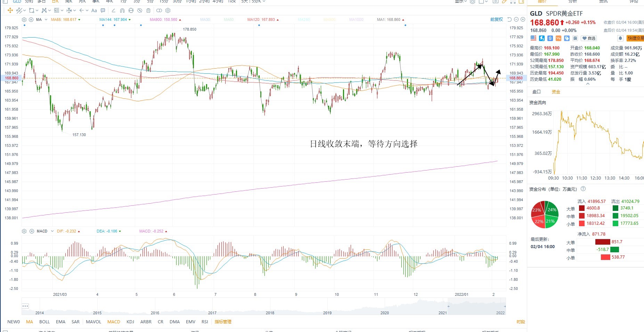This screenshot has height=332, width=644.
Task: Select the pattern drawing tool
Action: pyautogui.click(x=44, y=10)
